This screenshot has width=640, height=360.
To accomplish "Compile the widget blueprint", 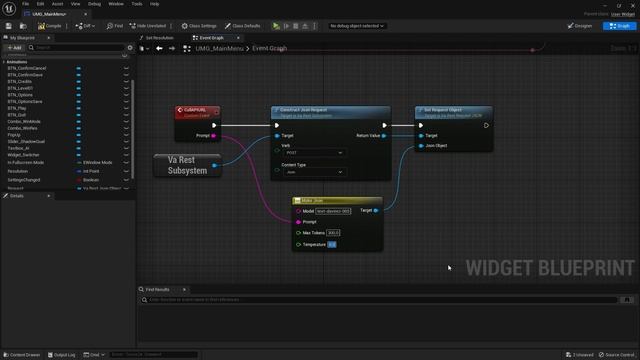I will click(49, 26).
